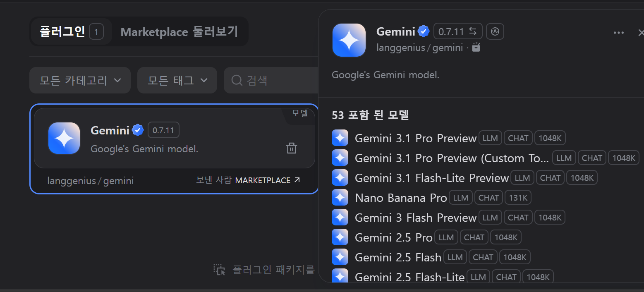Open the 모든 카테고리 dropdown
Screen dimensions: 644x292
tap(80, 80)
